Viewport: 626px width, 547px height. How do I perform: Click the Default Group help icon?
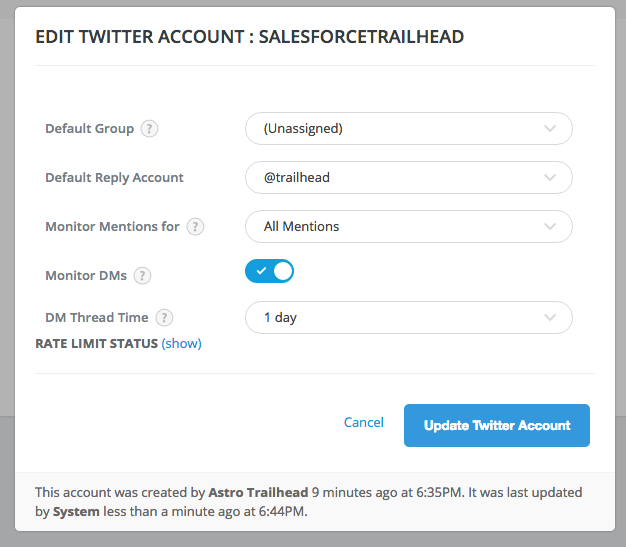click(x=149, y=129)
